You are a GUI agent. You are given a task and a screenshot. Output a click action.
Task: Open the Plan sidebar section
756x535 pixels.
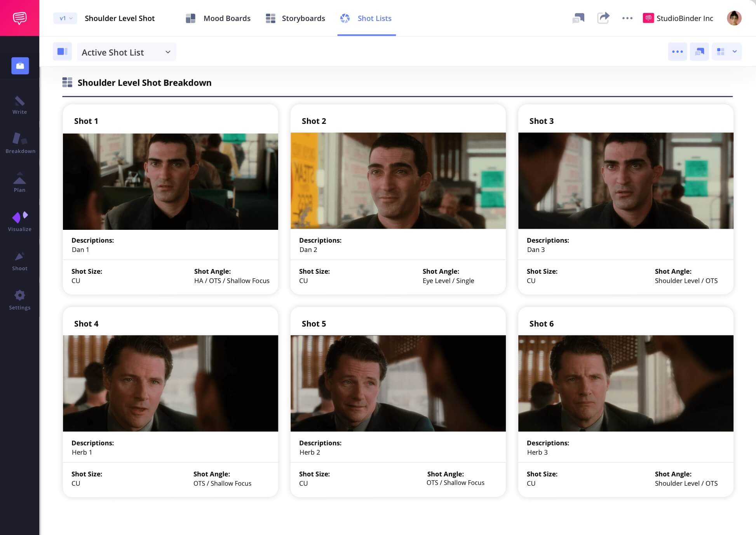click(19, 182)
